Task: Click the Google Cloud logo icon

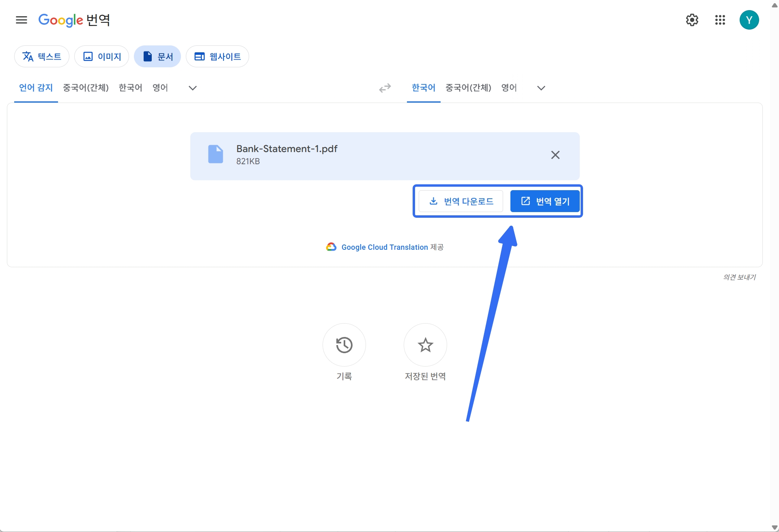Action: (x=331, y=247)
